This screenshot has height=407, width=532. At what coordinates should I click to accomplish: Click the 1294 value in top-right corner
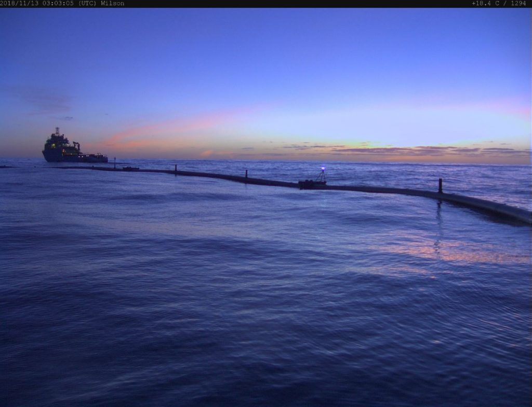(518, 3)
